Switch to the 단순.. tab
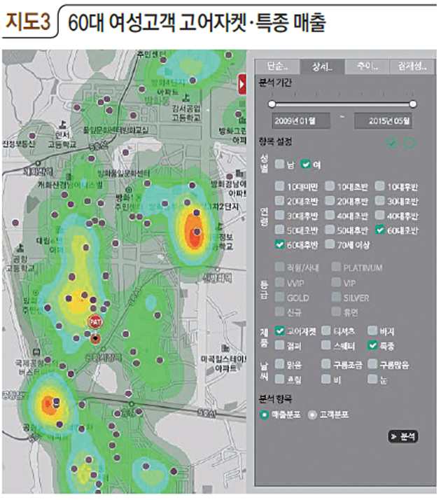 (x=277, y=67)
